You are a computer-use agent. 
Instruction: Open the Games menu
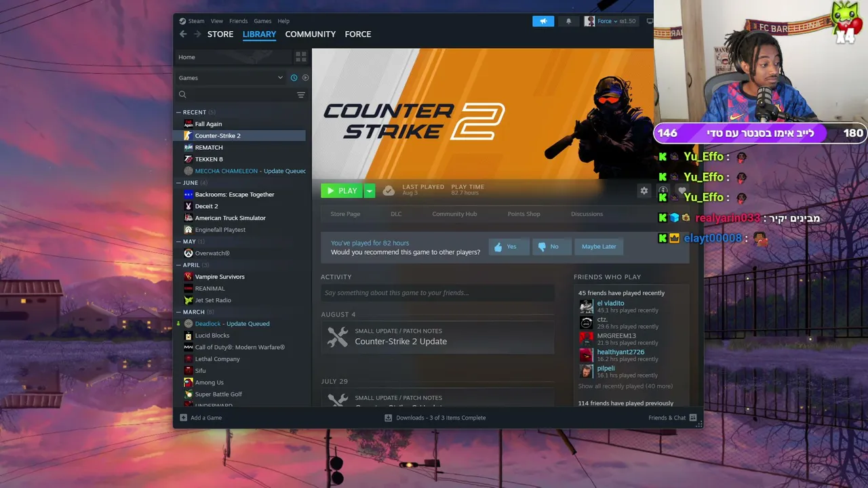262,21
